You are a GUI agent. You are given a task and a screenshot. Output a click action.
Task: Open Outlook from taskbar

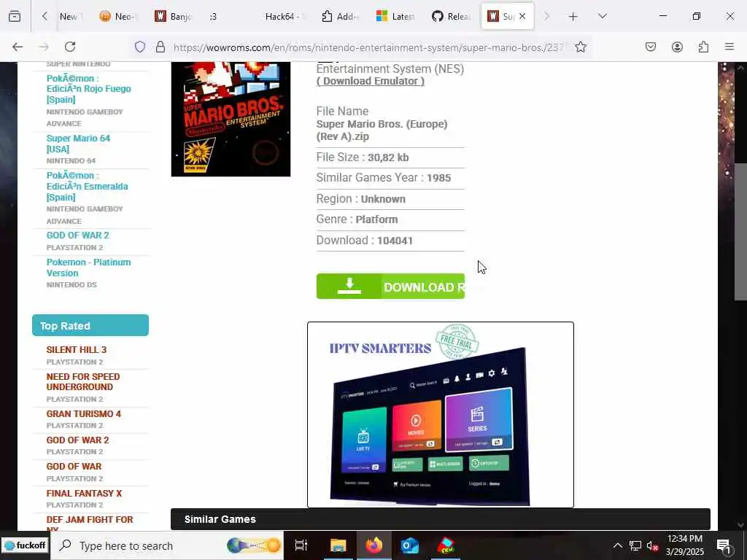tap(410, 545)
